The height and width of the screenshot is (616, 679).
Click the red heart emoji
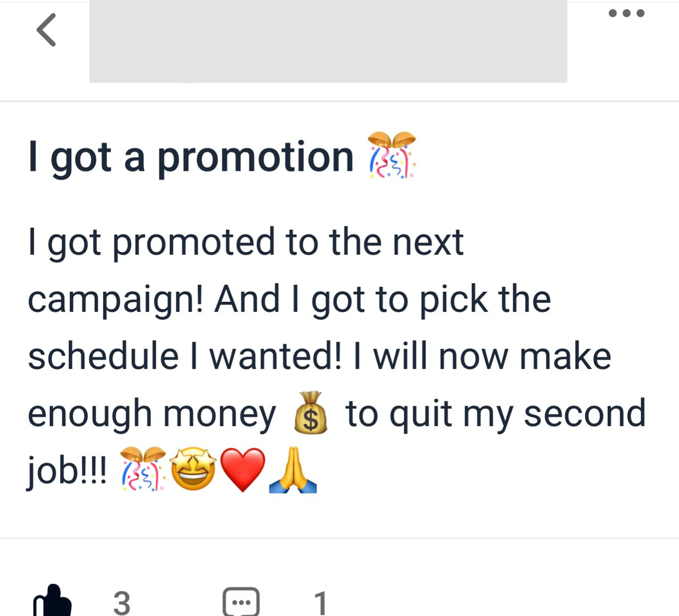(x=243, y=470)
